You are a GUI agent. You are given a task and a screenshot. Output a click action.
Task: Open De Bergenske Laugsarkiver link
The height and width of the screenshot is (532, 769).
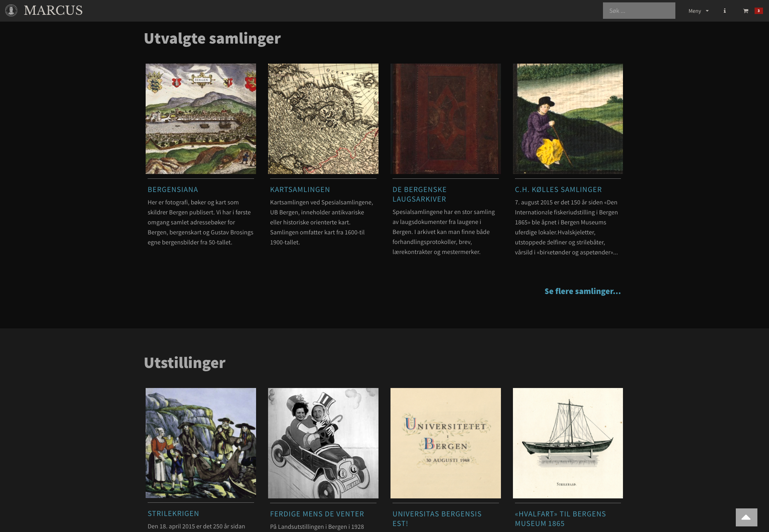click(420, 194)
